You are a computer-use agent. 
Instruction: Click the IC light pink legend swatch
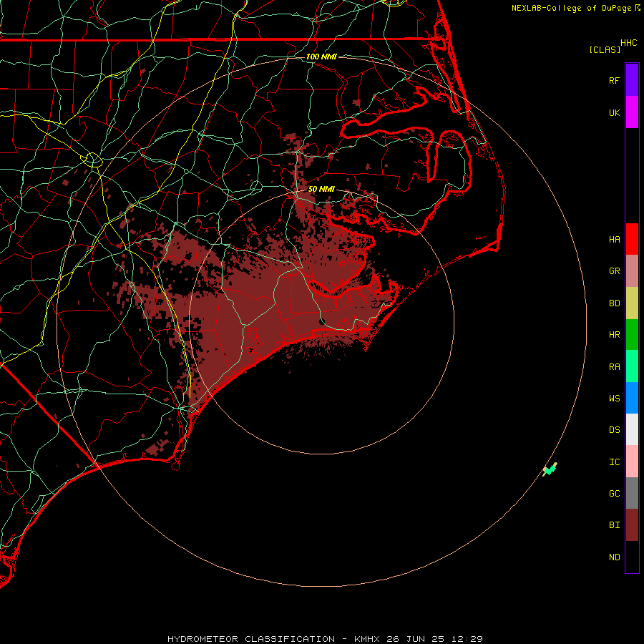tap(632, 462)
